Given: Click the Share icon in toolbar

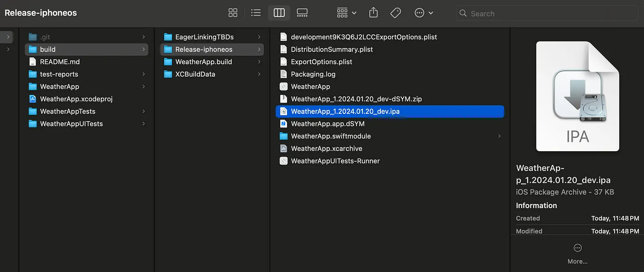Looking at the screenshot, I should (x=374, y=13).
